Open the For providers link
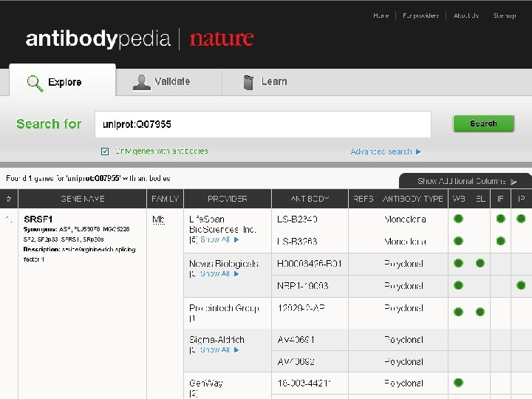Screen dimensions: 532x399 pos(420,16)
